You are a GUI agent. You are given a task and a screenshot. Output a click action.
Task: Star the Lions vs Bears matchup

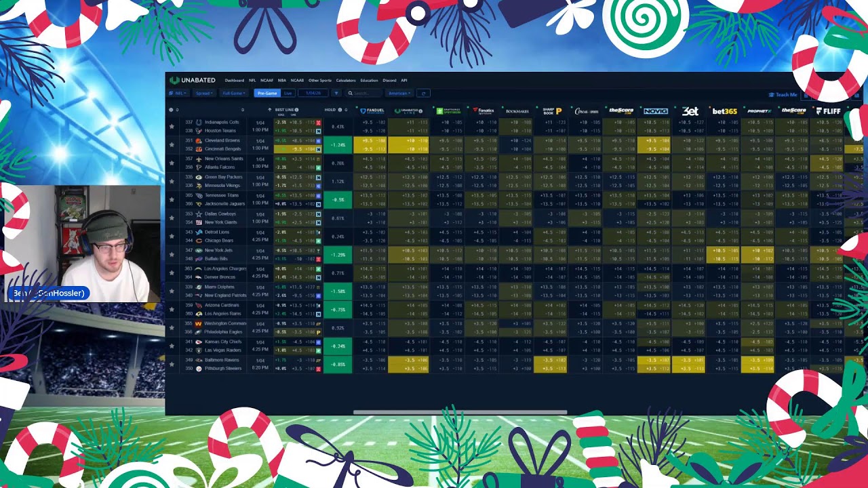click(x=172, y=237)
